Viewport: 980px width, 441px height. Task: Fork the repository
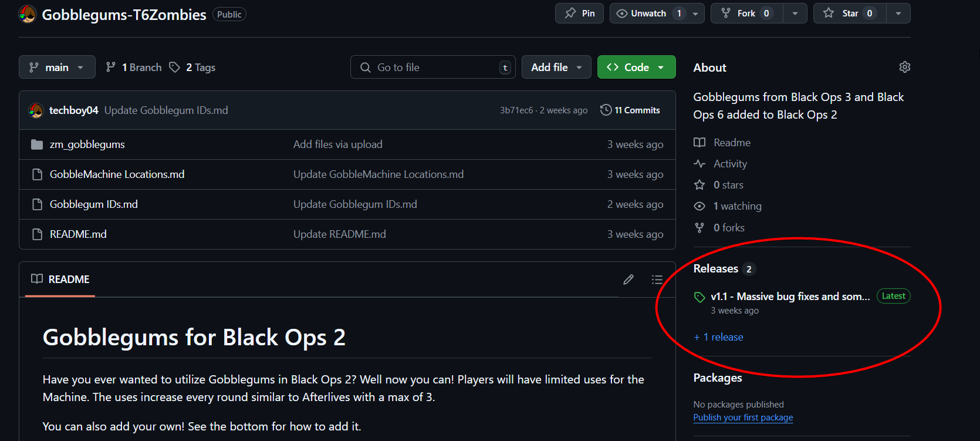(746, 14)
